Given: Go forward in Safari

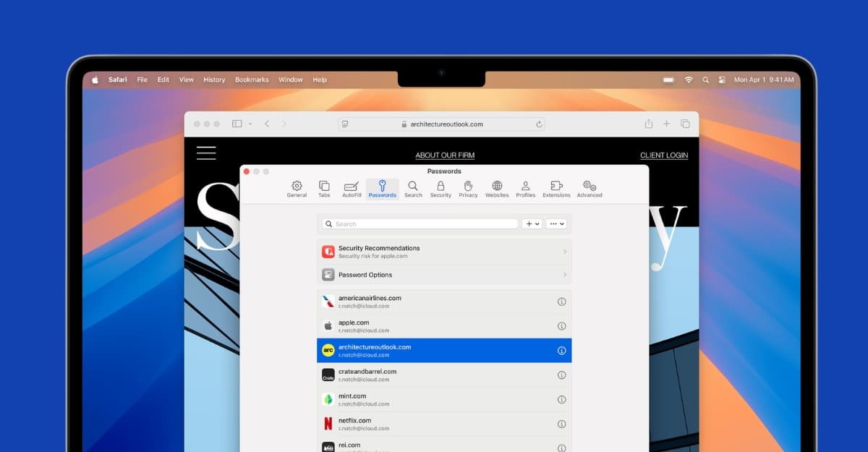Looking at the screenshot, I should [x=284, y=124].
